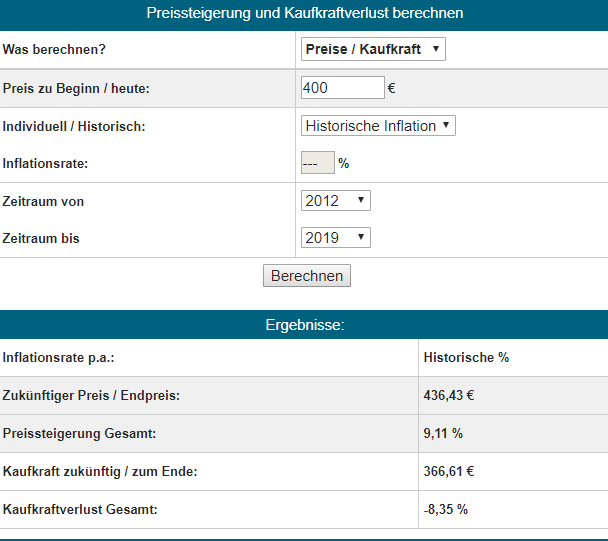Click the 'Individuell / Historisch:' label
Image resolution: width=608 pixels, height=541 pixels.
[x=74, y=126]
